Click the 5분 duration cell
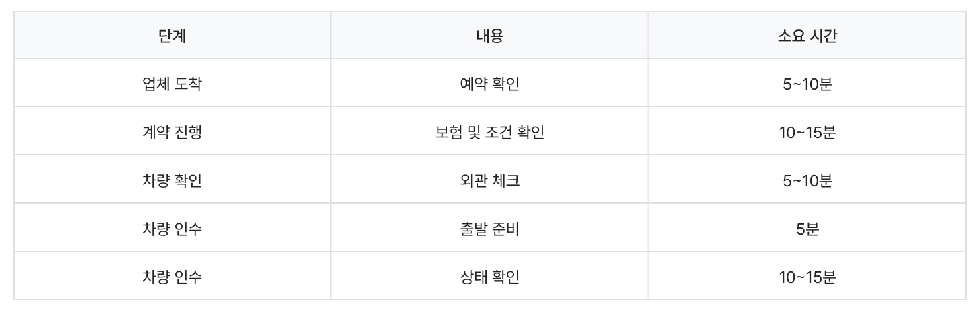This screenshot has height=311, width=980. (x=806, y=228)
